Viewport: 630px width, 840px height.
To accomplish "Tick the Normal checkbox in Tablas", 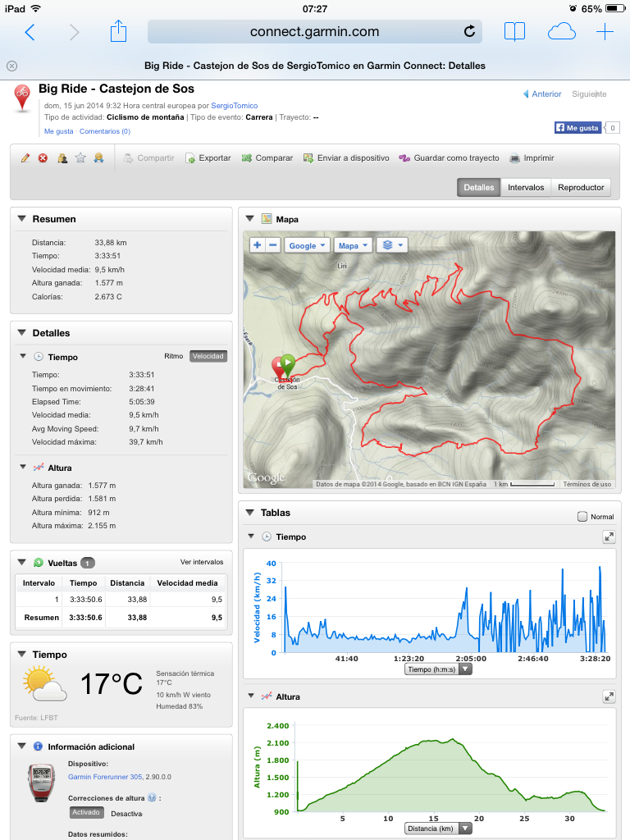I will coord(582,517).
